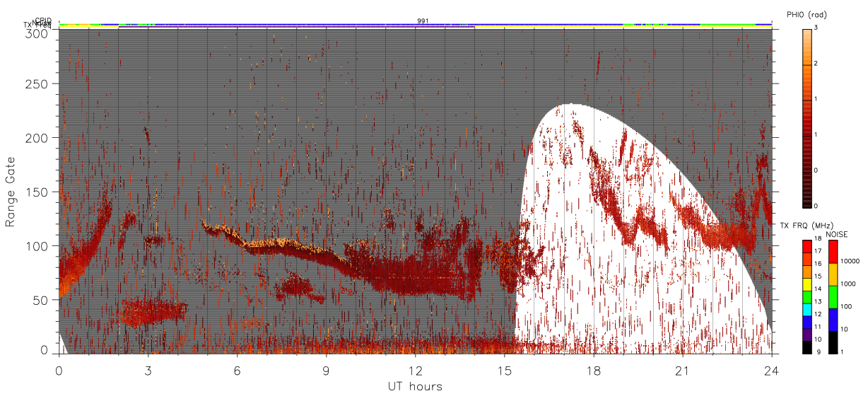Click the PHI0 (rad) colorbar title
The width and height of the screenshot is (868, 401).
point(807,14)
